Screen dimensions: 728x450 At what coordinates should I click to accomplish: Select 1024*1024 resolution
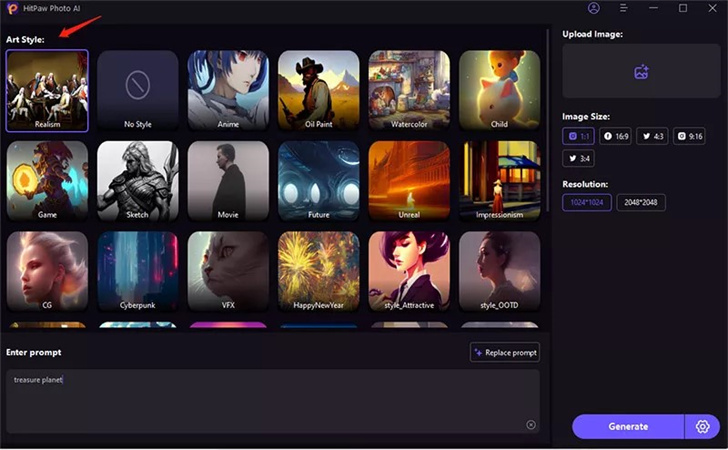tap(587, 202)
